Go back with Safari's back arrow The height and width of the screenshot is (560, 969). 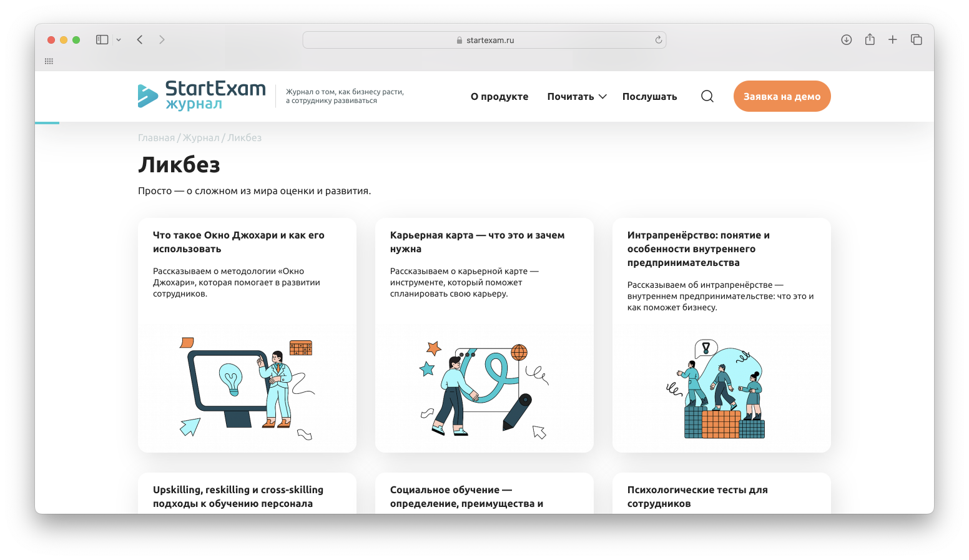140,39
